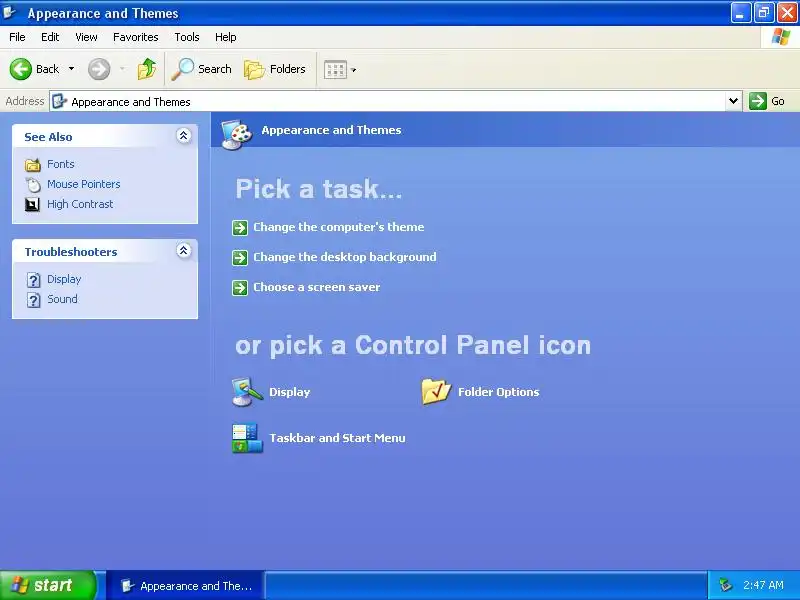This screenshot has width=800, height=600.
Task: Select Choose a screen saver task
Action: pos(317,287)
